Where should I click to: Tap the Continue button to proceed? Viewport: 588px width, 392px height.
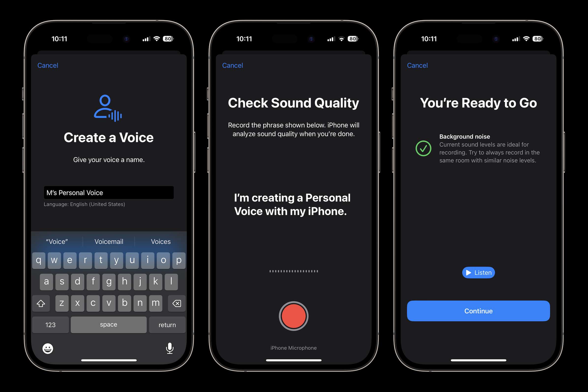pyautogui.click(x=478, y=311)
